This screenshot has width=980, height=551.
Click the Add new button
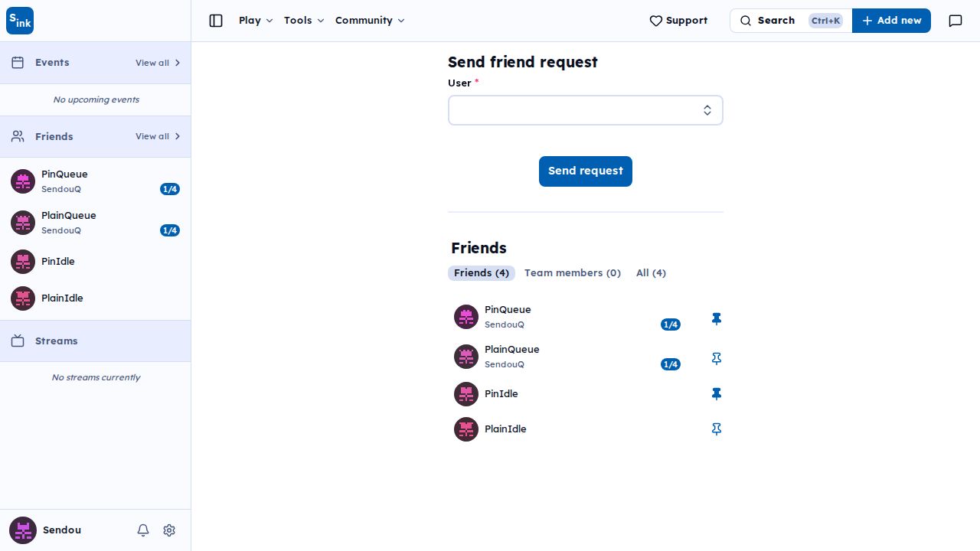[x=891, y=21]
